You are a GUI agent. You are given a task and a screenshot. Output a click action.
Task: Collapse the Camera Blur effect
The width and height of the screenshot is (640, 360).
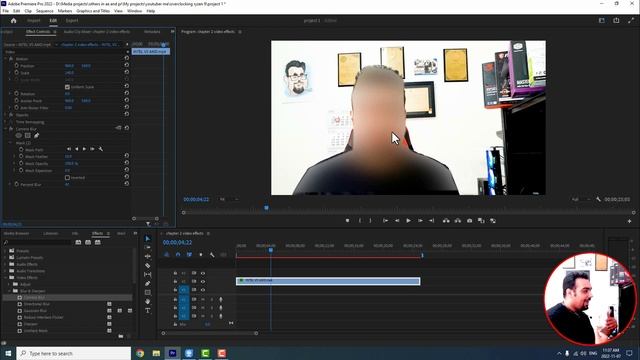[6, 129]
